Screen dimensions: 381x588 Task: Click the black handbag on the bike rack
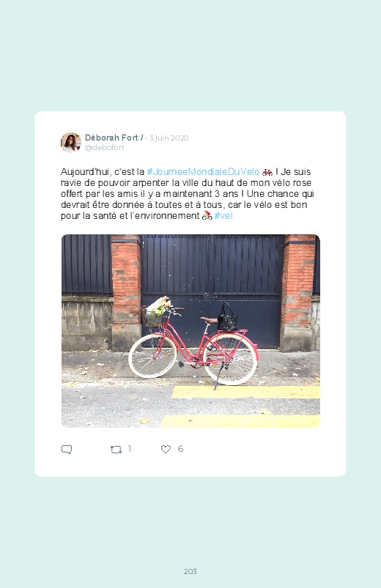(227, 317)
